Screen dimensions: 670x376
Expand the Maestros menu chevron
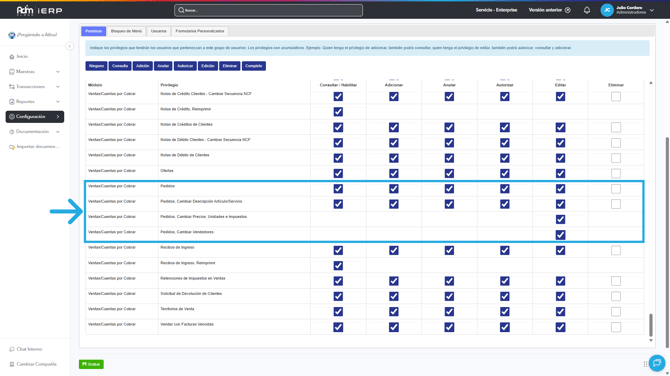pyautogui.click(x=58, y=72)
